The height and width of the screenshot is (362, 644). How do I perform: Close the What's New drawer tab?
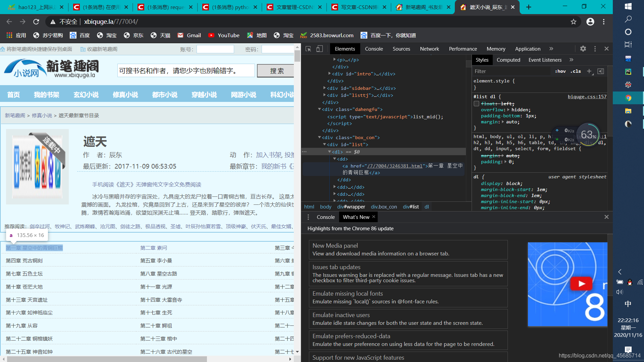(x=374, y=217)
